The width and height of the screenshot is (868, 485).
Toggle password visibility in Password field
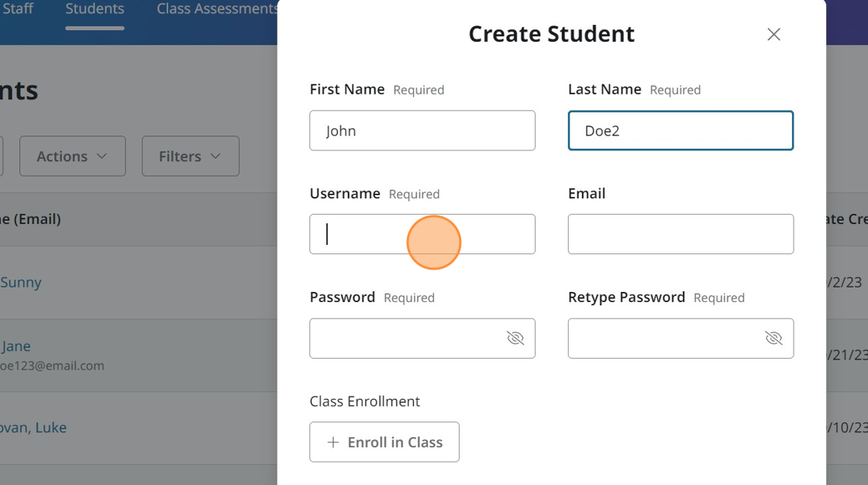[x=515, y=338]
